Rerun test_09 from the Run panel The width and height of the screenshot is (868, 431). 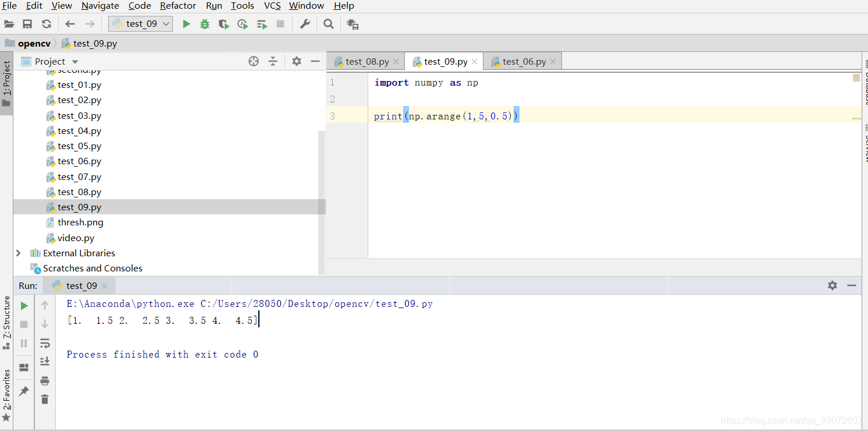[24, 305]
